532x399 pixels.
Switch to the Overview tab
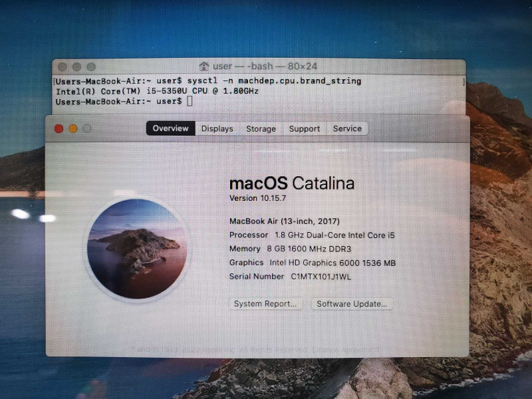click(171, 128)
